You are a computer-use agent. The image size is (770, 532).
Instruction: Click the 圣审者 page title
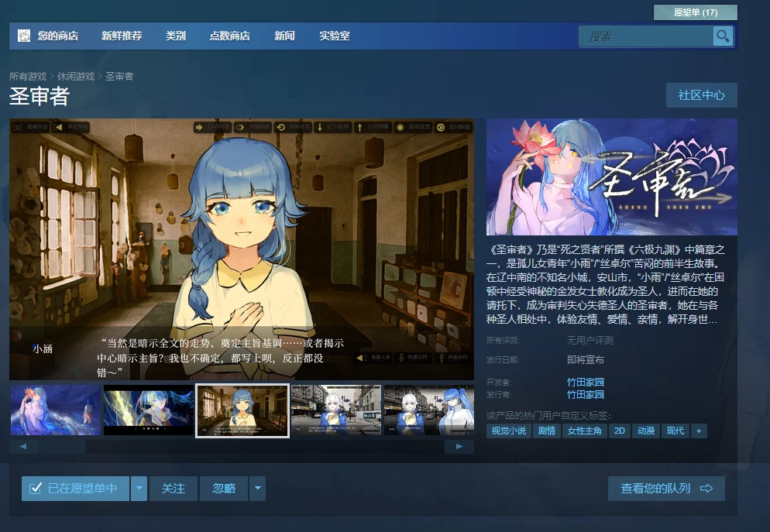click(40, 96)
